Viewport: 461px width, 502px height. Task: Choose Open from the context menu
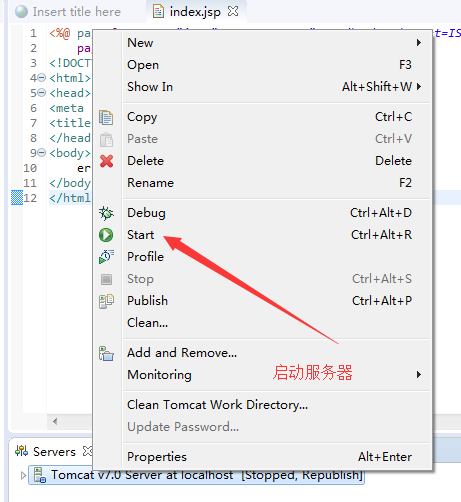click(276, 65)
